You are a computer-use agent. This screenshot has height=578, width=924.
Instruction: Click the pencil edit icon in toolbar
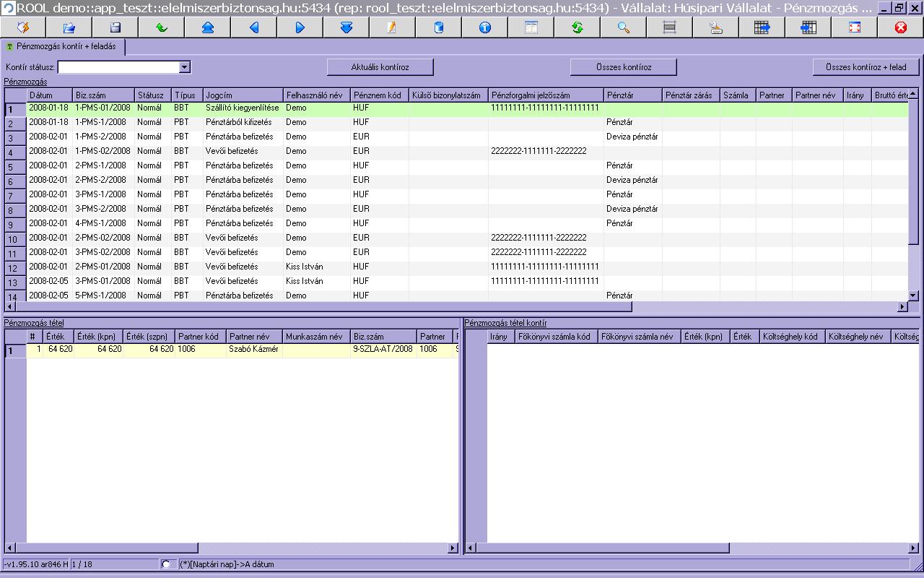coord(393,27)
